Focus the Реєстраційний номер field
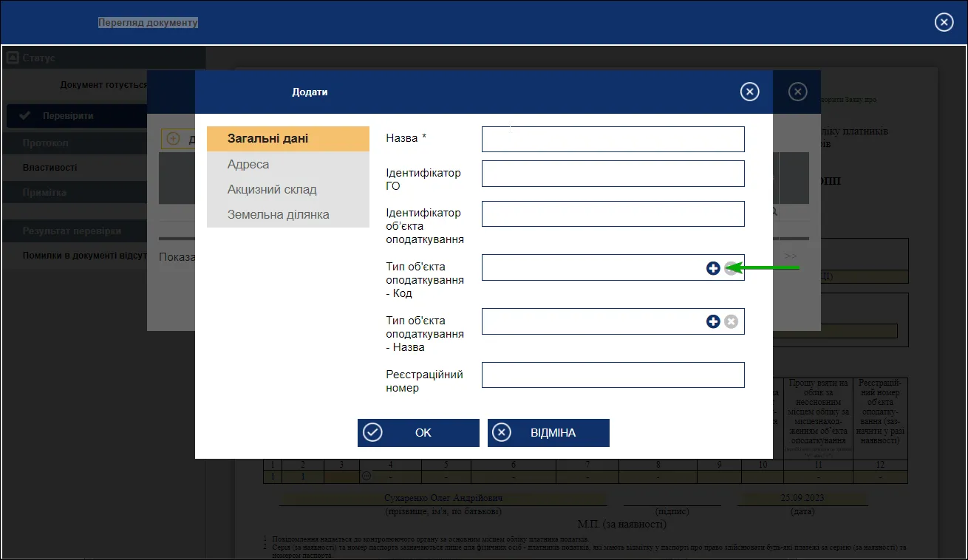968x560 pixels. click(x=613, y=375)
